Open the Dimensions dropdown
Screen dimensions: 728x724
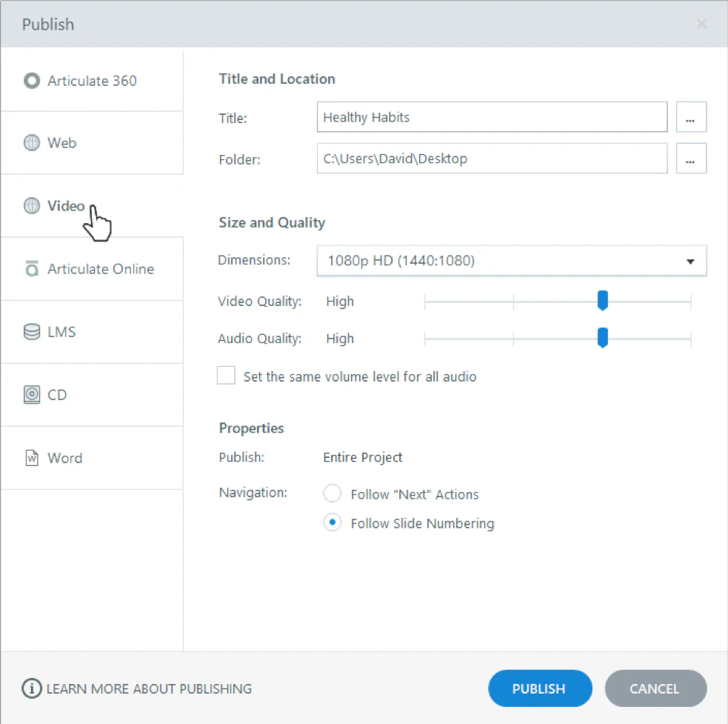pos(512,261)
